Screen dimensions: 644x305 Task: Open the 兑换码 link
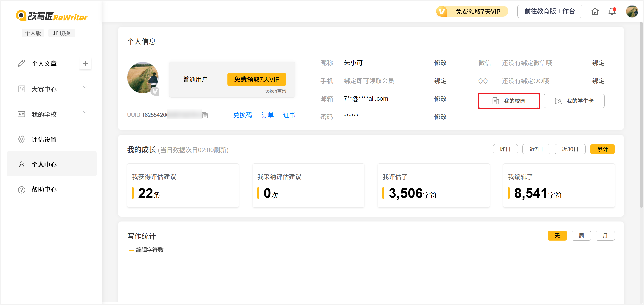[243, 115]
